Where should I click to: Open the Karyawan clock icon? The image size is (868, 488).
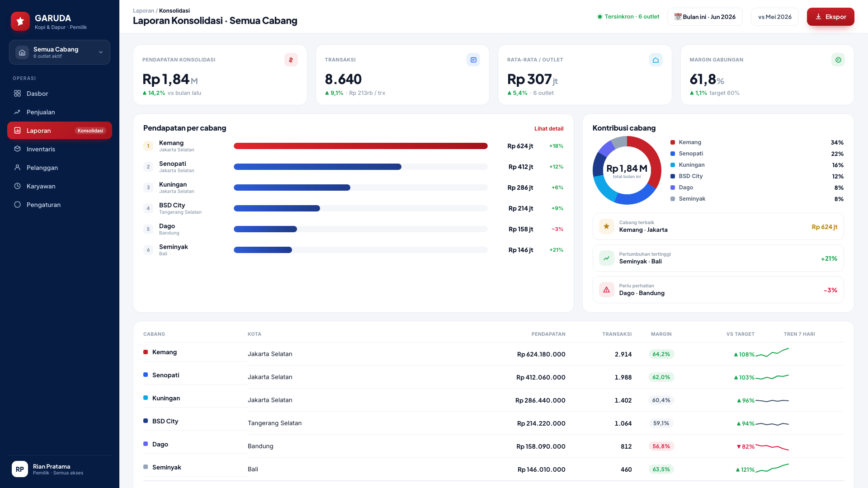click(17, 186)
